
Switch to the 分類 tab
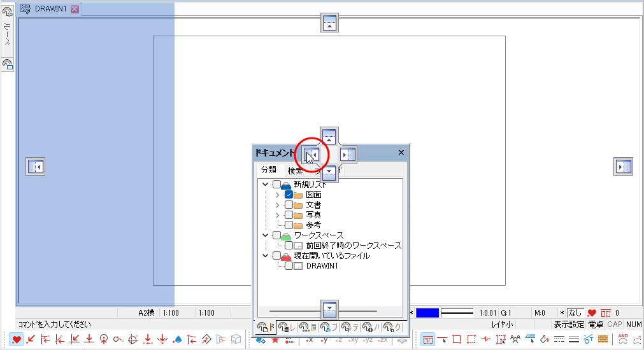[x=269, y=170]
